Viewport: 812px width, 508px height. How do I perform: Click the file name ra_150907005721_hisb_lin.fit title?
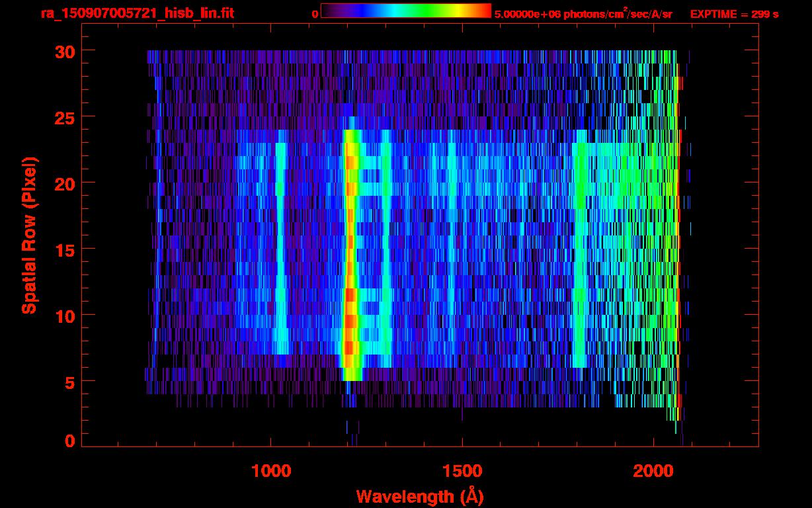pos(136,13)
